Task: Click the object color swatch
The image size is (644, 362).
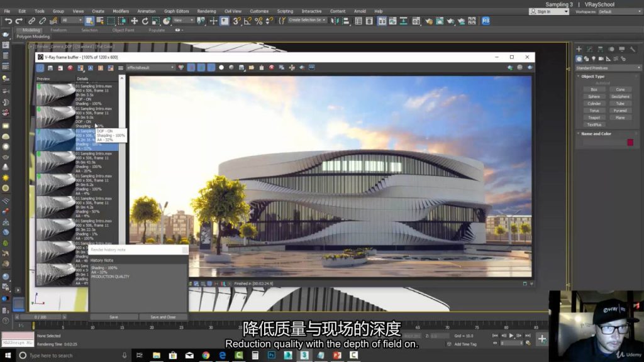Action: click(x=630, y=143)
